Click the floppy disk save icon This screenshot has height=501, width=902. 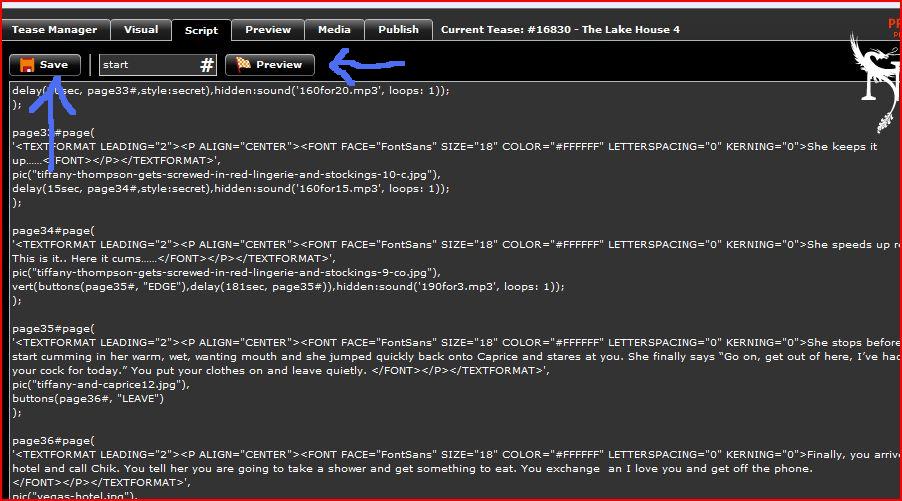click(x=26, y=65)
